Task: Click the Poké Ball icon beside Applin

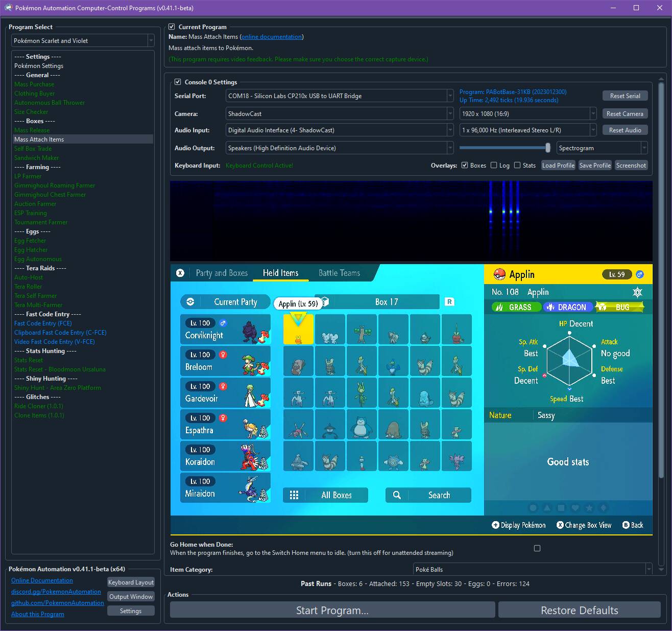Action: 499,274
